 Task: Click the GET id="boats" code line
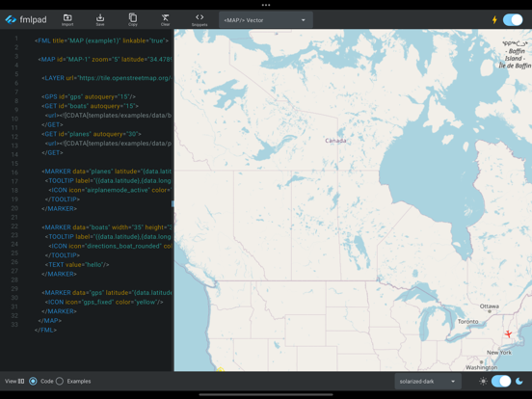point(90,106)
